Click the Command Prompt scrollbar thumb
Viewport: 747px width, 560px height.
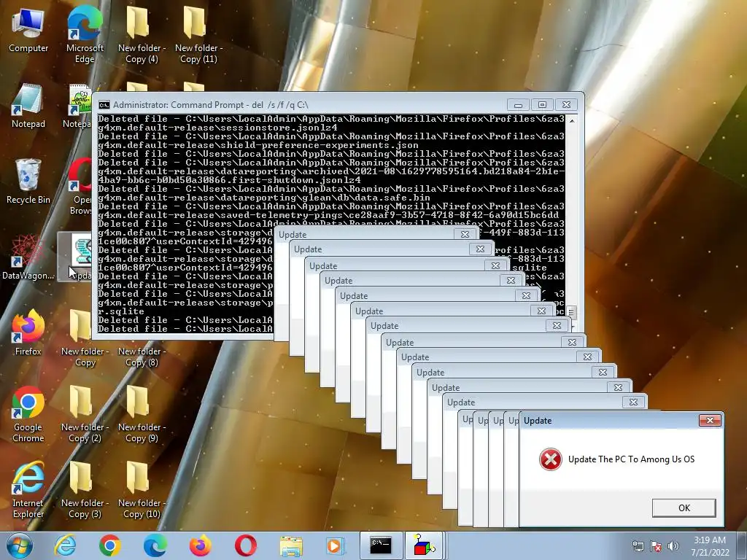pos(571,312)
